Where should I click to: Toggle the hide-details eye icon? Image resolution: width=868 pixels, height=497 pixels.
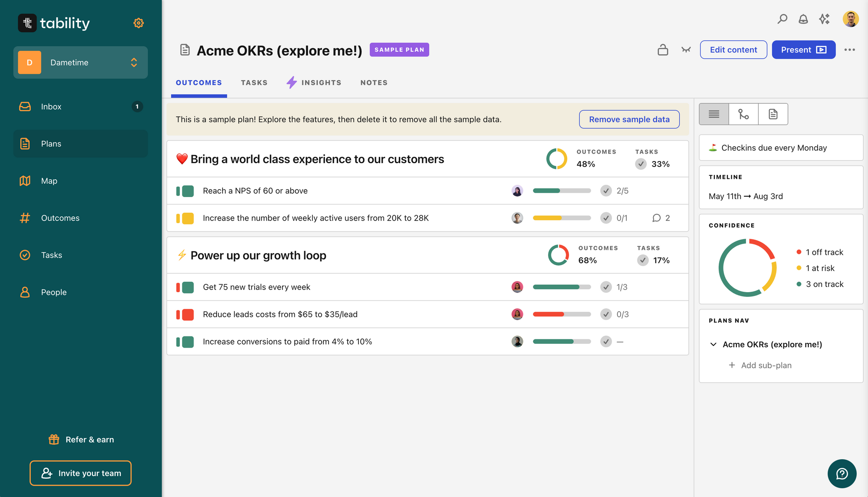tap(686, 50)
